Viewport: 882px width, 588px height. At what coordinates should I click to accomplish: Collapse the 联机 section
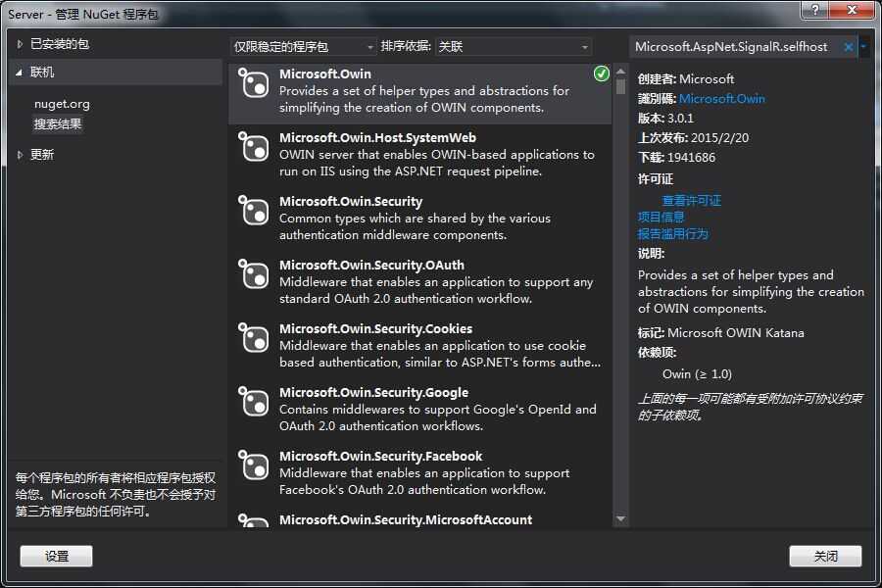coord(20,73)
